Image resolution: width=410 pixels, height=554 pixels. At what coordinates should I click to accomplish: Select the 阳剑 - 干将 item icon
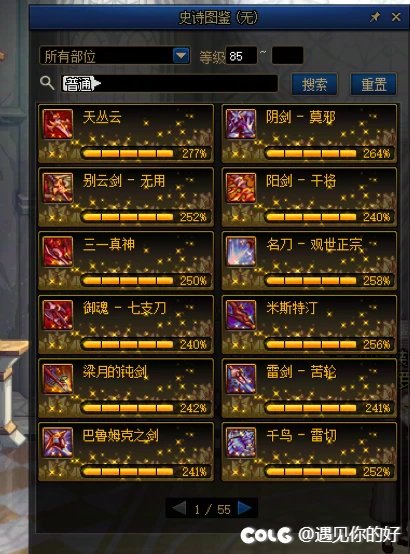tap(241, 188)
